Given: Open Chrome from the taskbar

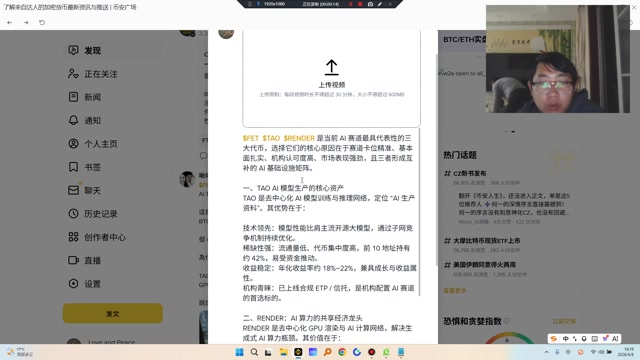Looking at the screenshot, I should [x=342, y=352].
